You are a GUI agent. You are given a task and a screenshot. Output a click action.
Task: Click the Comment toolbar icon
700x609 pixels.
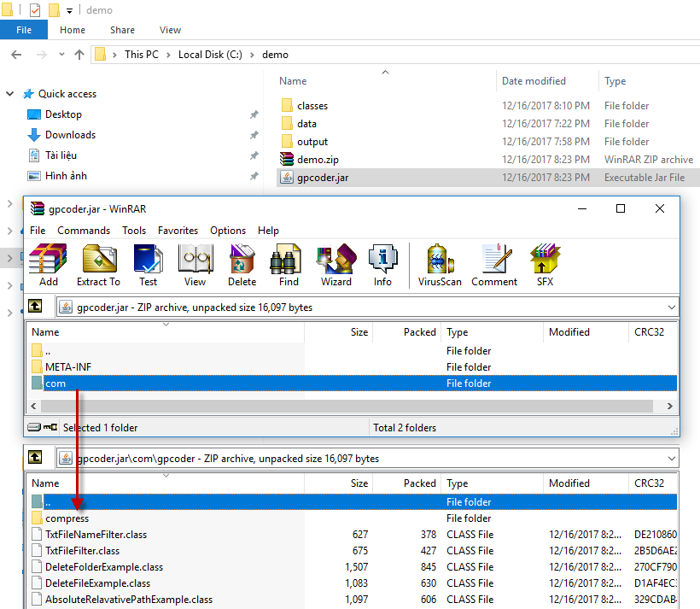coord(494,265)
